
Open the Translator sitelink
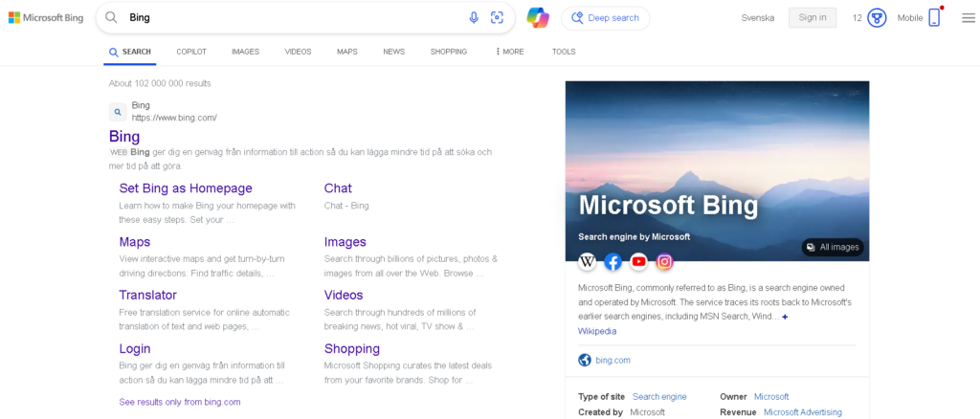coord(148,295)
